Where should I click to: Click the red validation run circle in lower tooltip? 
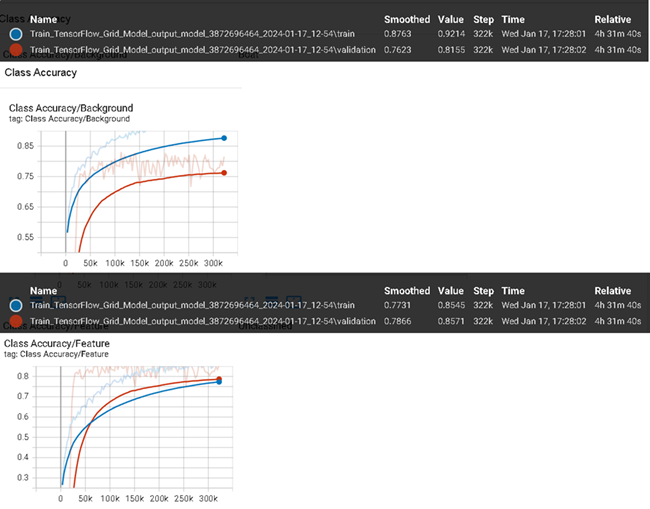click(x=16, y=321)
